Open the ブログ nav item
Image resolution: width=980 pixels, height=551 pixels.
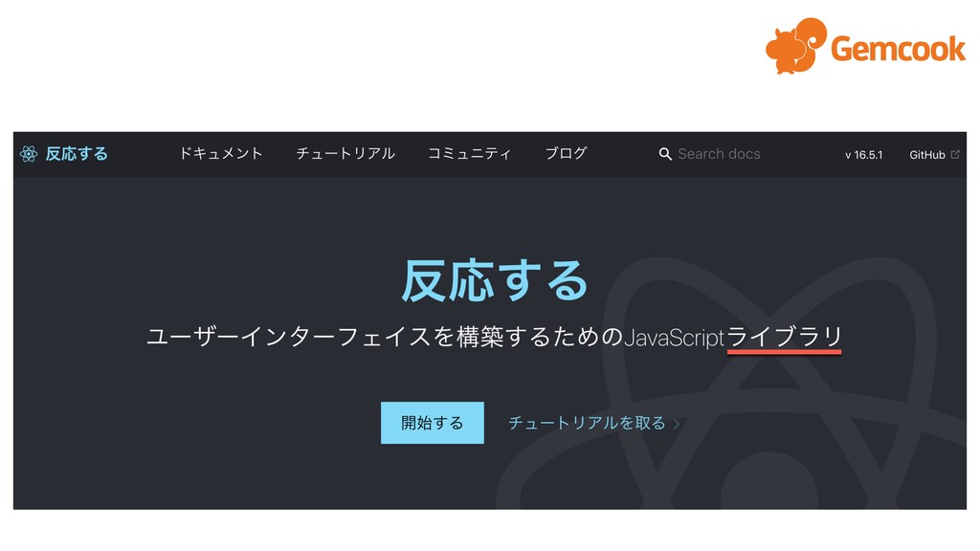(567, 154)
